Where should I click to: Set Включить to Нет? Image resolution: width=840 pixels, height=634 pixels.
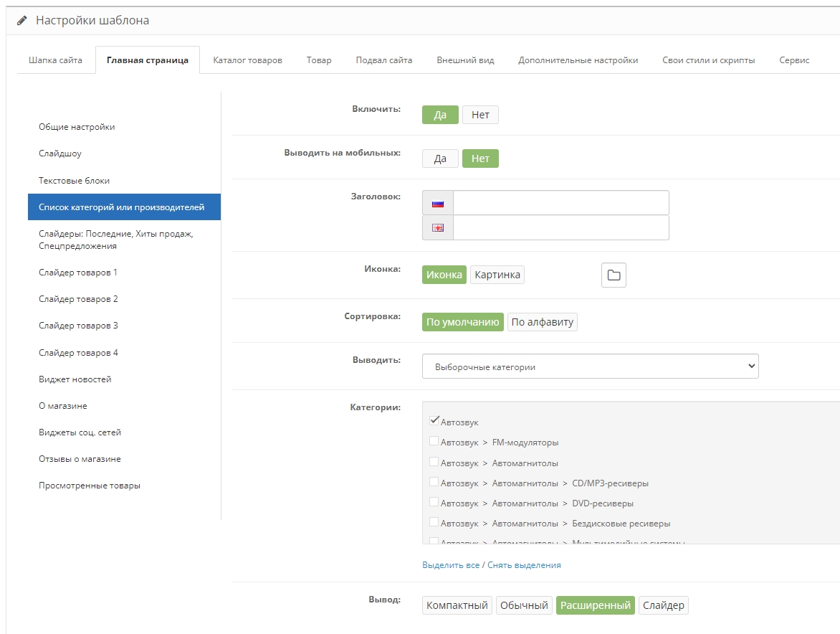[x=480, y=115]
